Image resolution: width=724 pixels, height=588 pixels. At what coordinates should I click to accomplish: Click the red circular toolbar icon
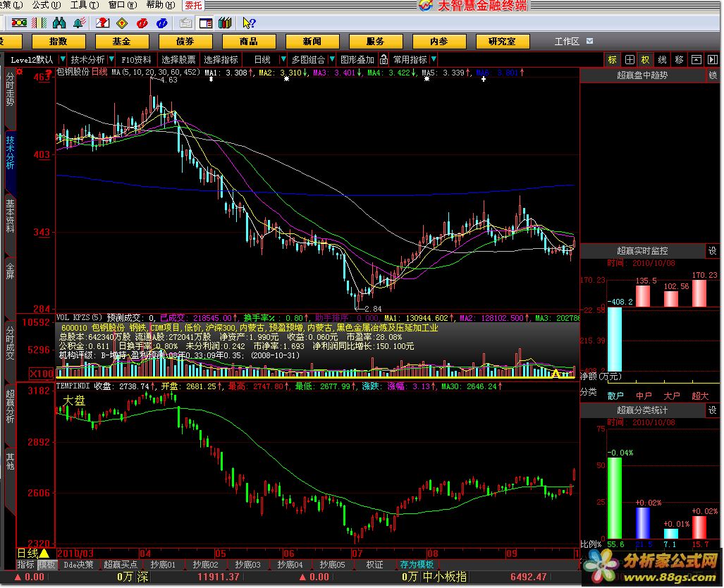pos(142,23)
